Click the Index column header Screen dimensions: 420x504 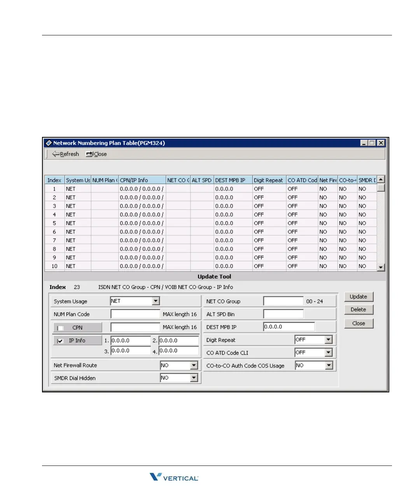click(54, 180)
